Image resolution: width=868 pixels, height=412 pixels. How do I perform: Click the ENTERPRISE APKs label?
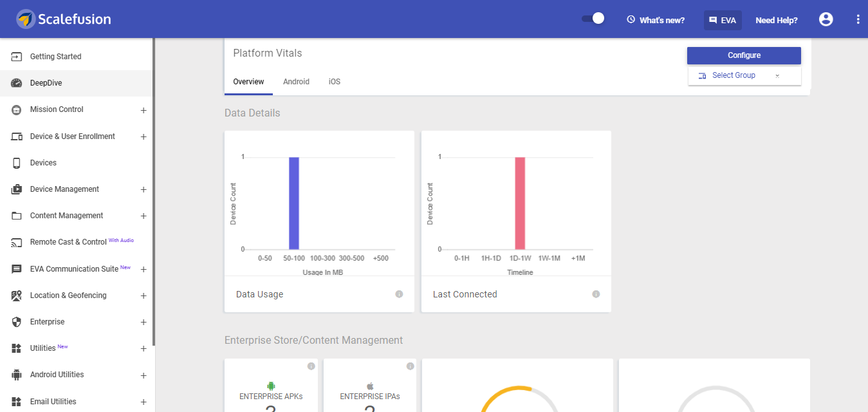[x=271, y=397]
